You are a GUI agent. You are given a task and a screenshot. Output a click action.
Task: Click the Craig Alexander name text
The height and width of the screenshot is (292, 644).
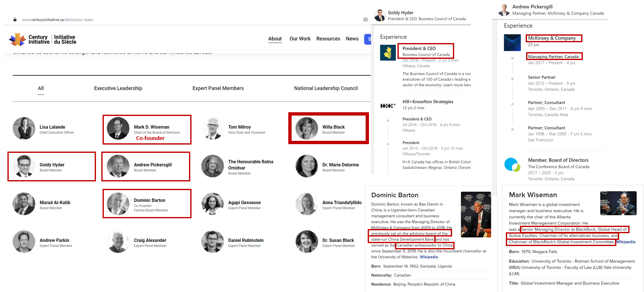coord(150,240)
